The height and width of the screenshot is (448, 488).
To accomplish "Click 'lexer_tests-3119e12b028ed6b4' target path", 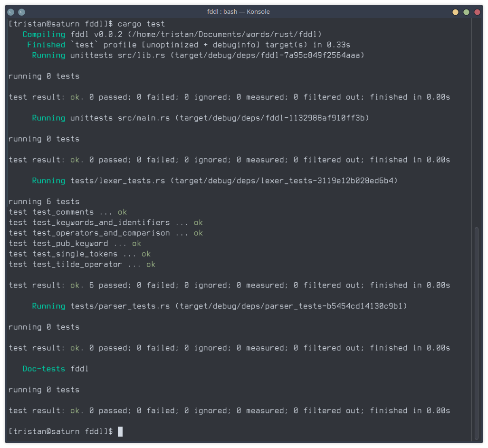I will [327, 181].
